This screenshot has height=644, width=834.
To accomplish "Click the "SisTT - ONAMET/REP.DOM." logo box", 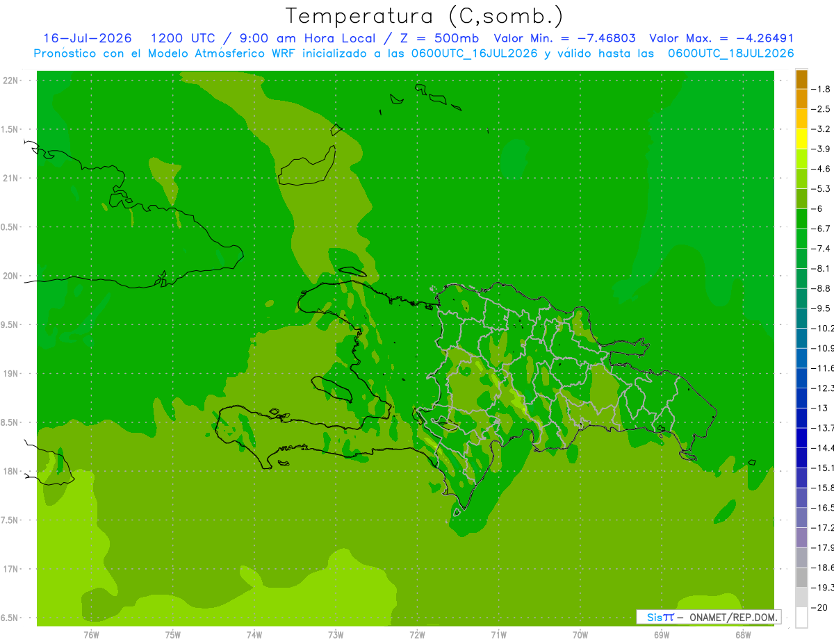I will click(x=708, y=617).
